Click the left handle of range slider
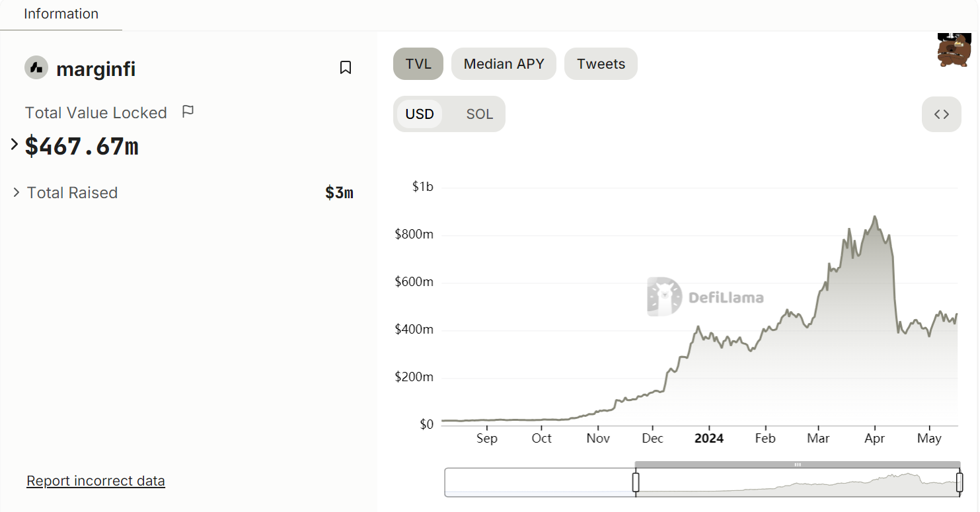 (x=636, y=482)
